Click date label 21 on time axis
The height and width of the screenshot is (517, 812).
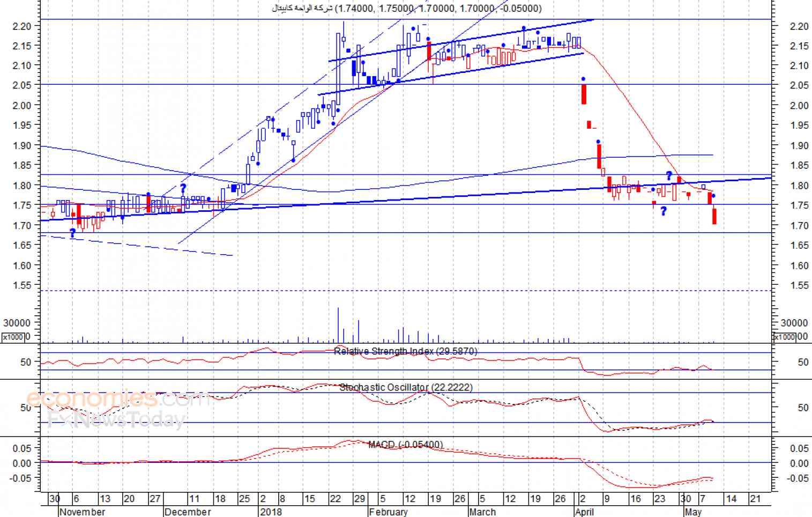pyautogui.click(x=755, y=499)
